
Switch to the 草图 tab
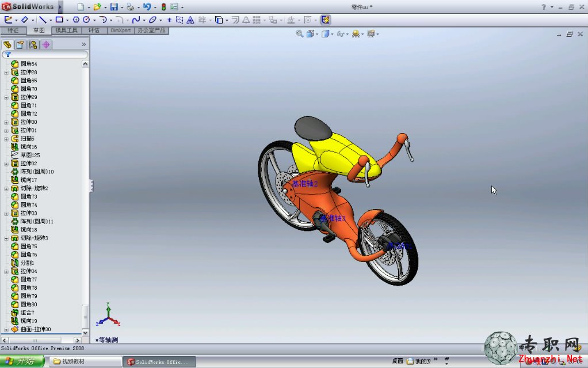[39, 31]
